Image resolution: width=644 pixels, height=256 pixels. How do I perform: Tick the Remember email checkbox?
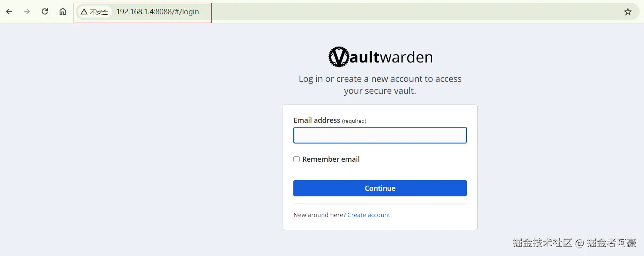pyautogui.click(x=297, y=159)
